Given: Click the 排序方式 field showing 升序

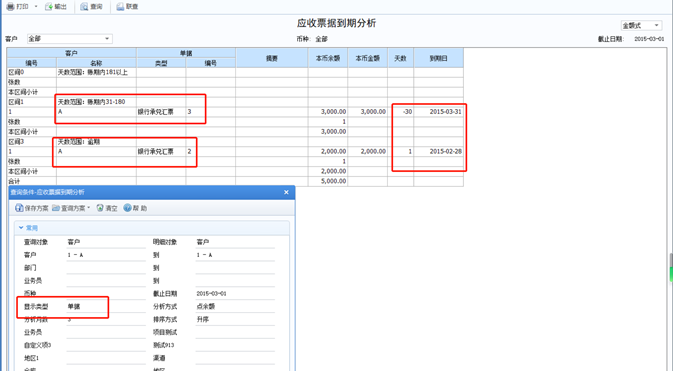Looking at the screenshot, I should coord(235,319).
